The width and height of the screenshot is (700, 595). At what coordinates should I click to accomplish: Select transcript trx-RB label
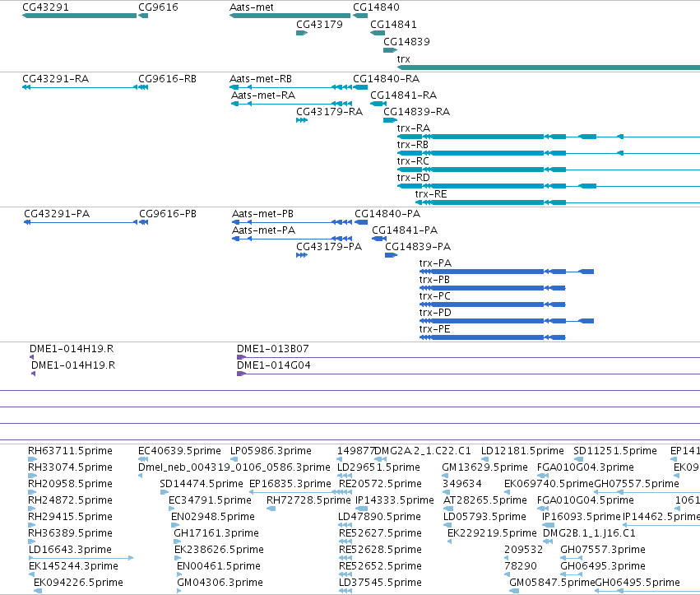(412, 145)
